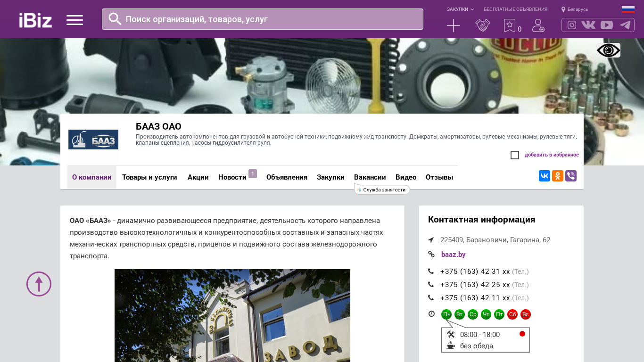Check the добавить в избранное checkbox
The image size is (644, 362).
(515, 155)
